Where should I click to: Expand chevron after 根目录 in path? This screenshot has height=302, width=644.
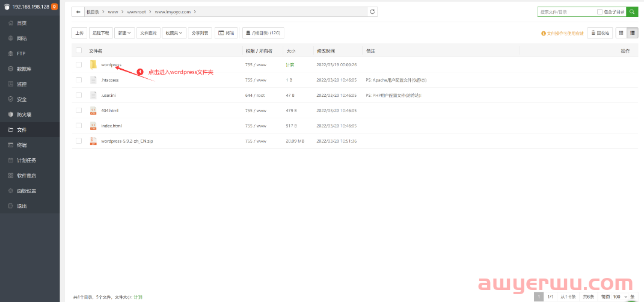click(x=103, y=12)
